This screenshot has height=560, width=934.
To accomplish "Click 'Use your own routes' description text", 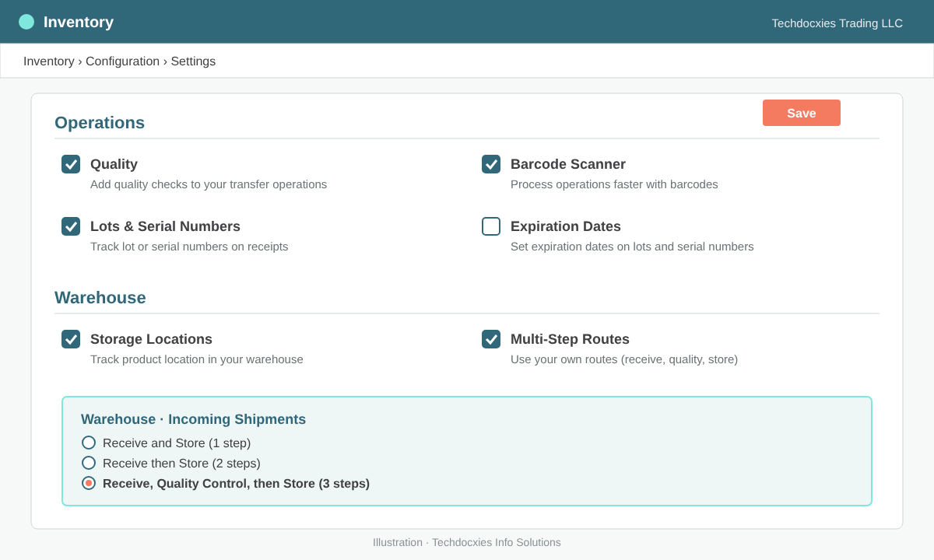I will coord(624,359).
